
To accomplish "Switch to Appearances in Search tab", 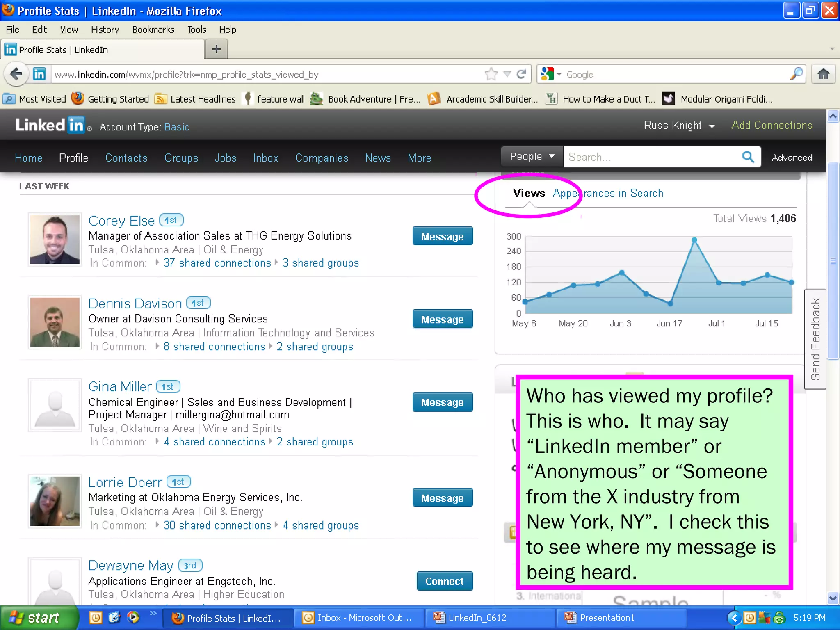I will tap(608, 193).
